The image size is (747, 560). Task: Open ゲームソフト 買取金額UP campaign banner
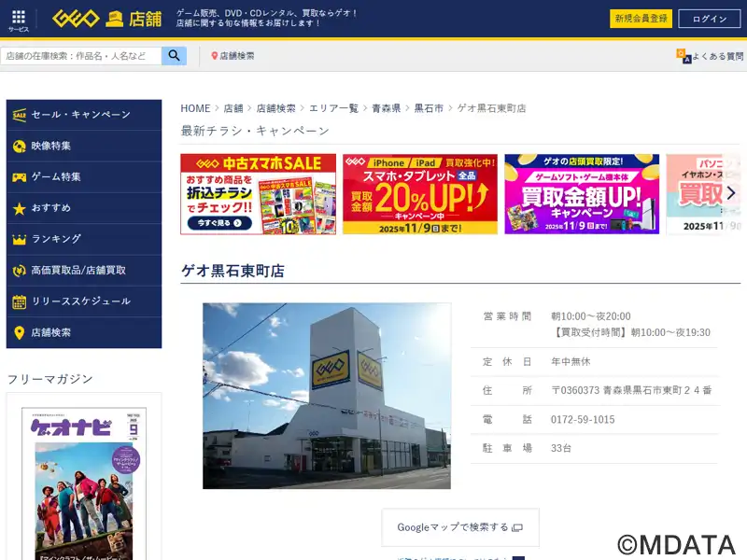click(x=582, y=194)
